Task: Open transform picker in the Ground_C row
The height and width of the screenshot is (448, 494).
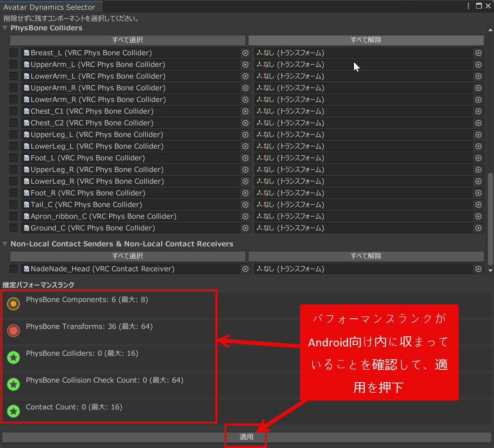Action: tap(478, 228)
